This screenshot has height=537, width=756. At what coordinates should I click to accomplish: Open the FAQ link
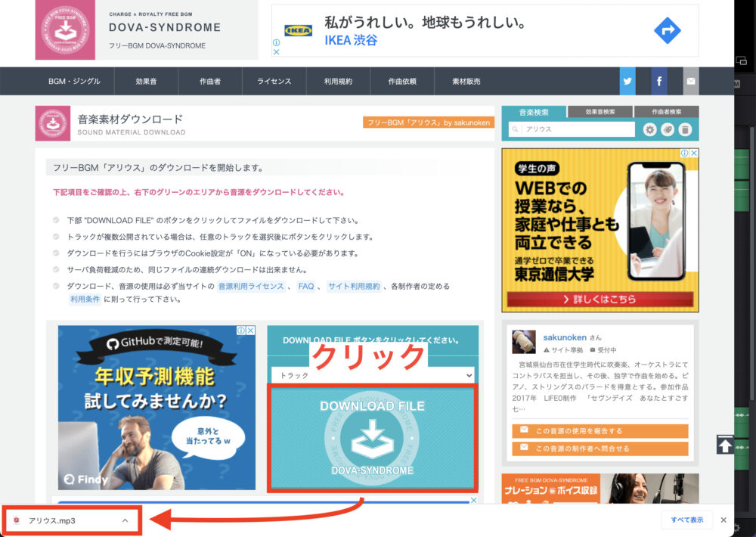coord(306,286)
